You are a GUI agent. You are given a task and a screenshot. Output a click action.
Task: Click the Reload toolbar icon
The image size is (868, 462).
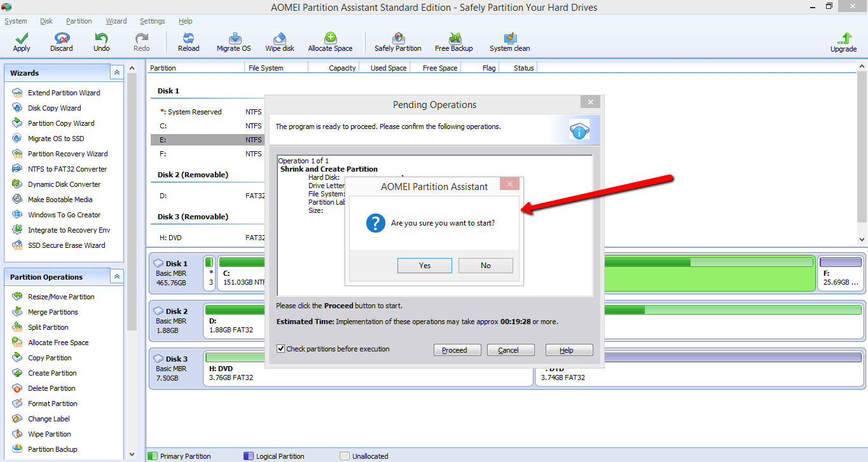pos(189,43)
